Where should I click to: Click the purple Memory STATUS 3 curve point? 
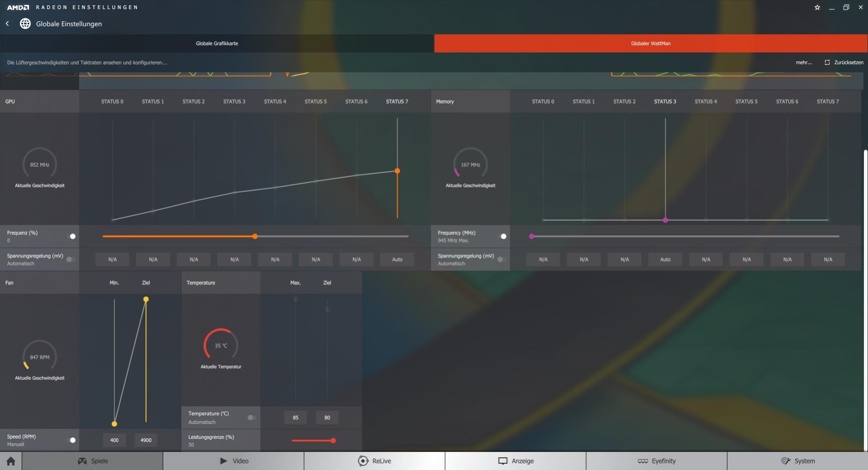665,220
